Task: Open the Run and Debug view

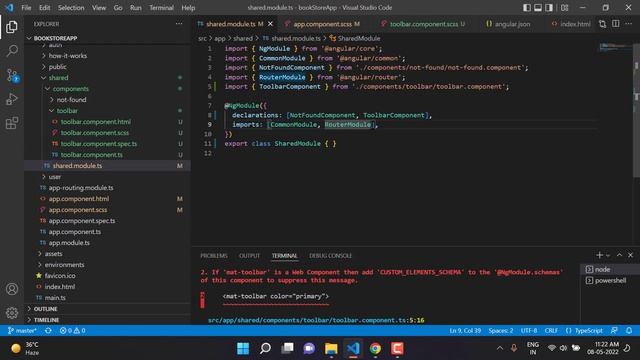Action: 12,99
